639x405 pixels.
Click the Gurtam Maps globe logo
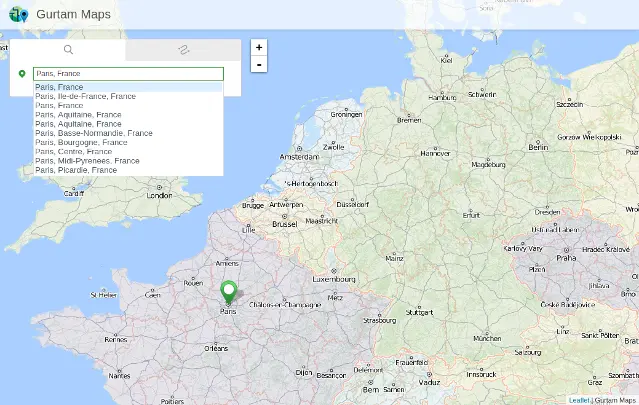[x=19, y=14]
